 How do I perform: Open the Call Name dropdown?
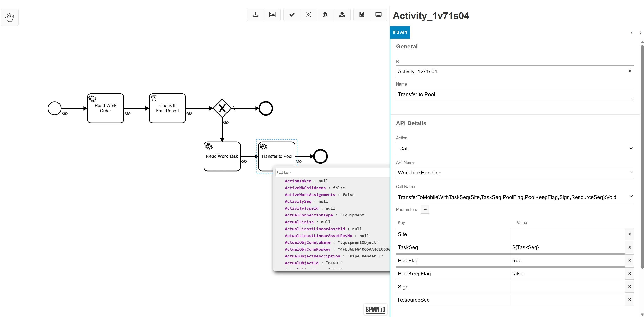515,197
